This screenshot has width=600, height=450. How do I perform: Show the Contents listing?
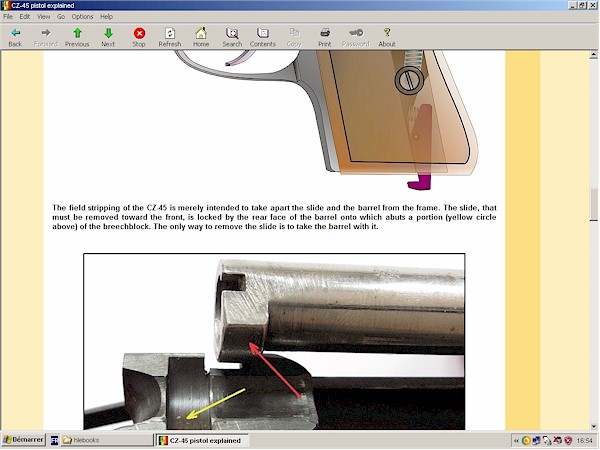point(263,37)
